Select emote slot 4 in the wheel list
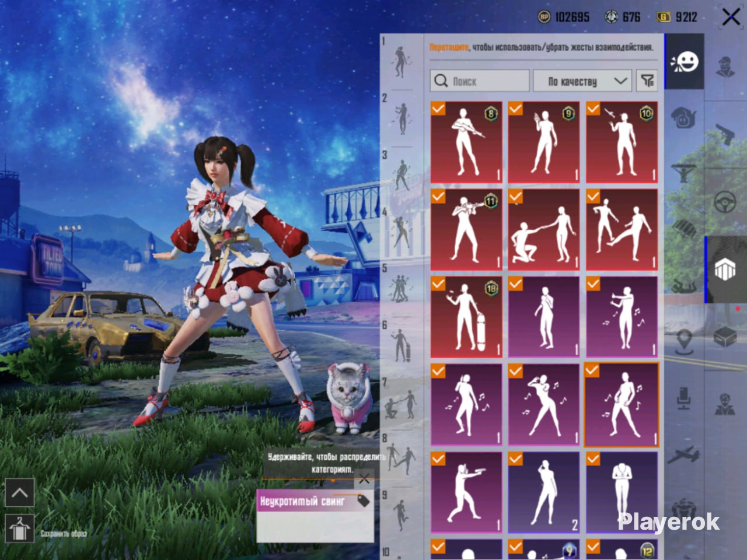Viewport: 747px width, 560px height. [x=401, y=232]
